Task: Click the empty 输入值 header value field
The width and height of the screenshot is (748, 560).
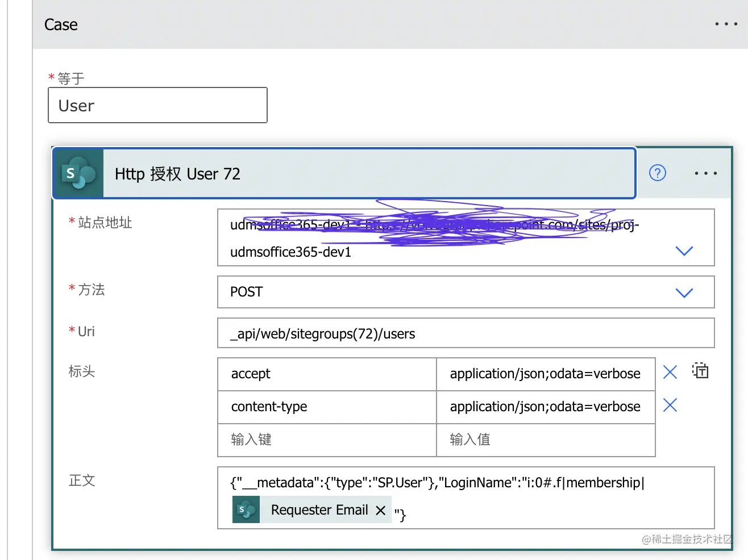Action: tap(546, 440)
